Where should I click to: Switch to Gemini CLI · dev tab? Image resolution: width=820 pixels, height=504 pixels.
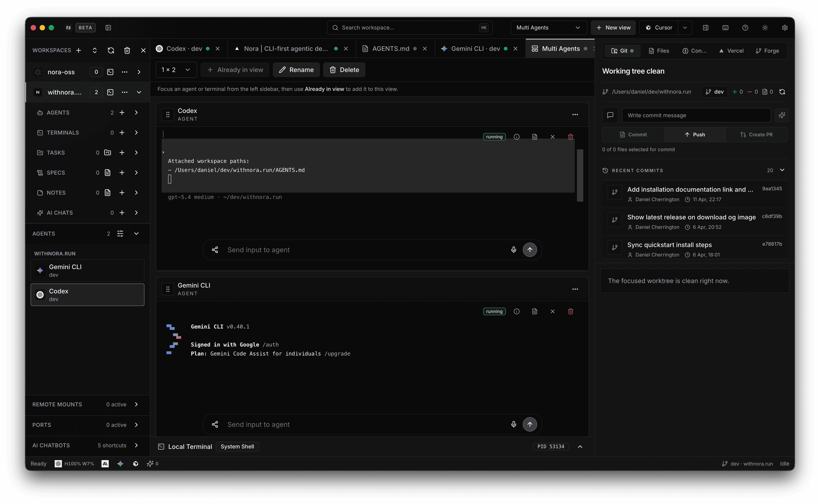pos(475,49)
